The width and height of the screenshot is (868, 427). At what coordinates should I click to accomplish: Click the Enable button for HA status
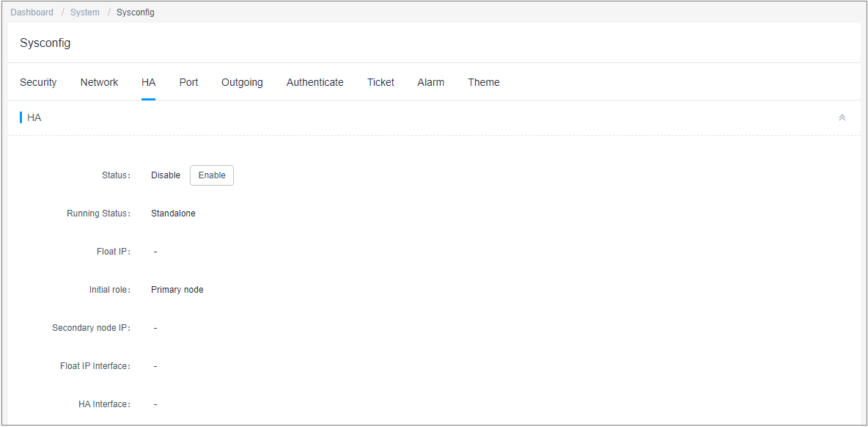click(212, 175)
